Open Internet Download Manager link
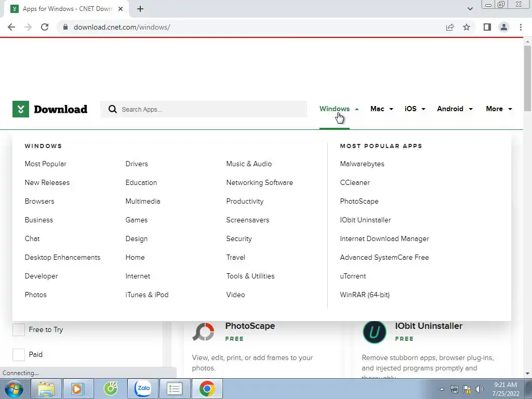This screenshot has width=532, height=399. (x=384, y=239)
